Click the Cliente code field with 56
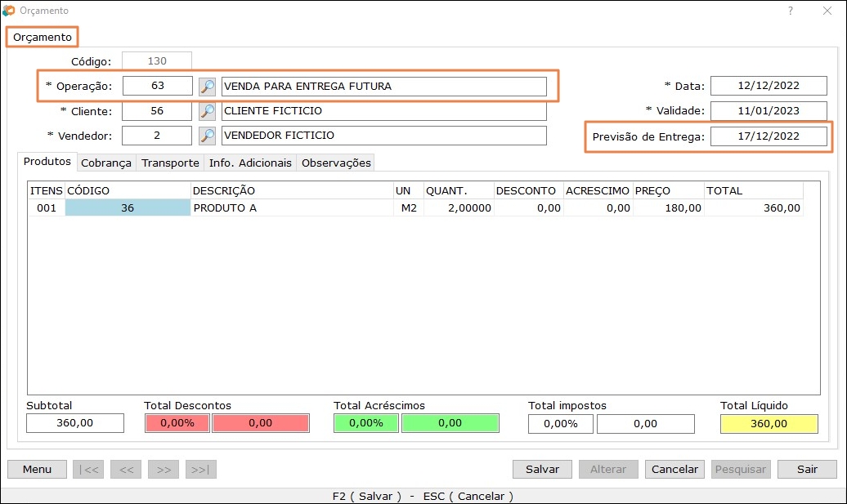The image size is (847, 504). point(157,111)
